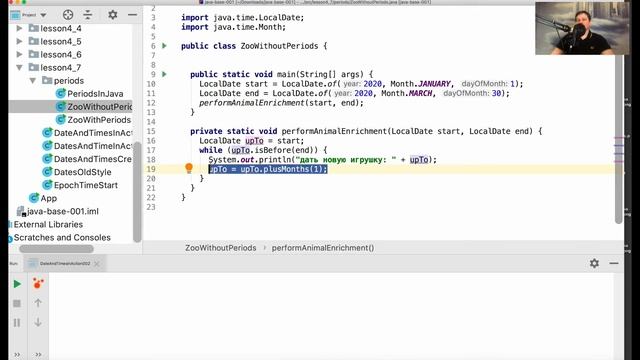Open Run panel settings gear

click(594, 263)
